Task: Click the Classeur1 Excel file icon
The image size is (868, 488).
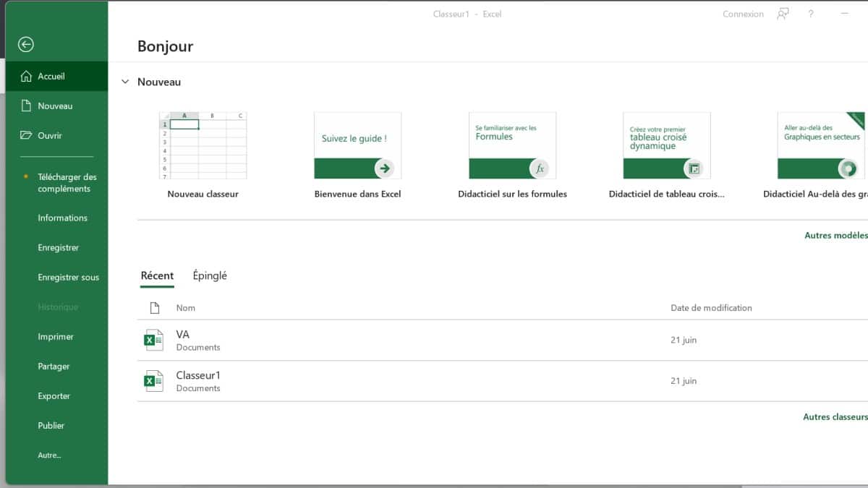Action: [153, 381]
